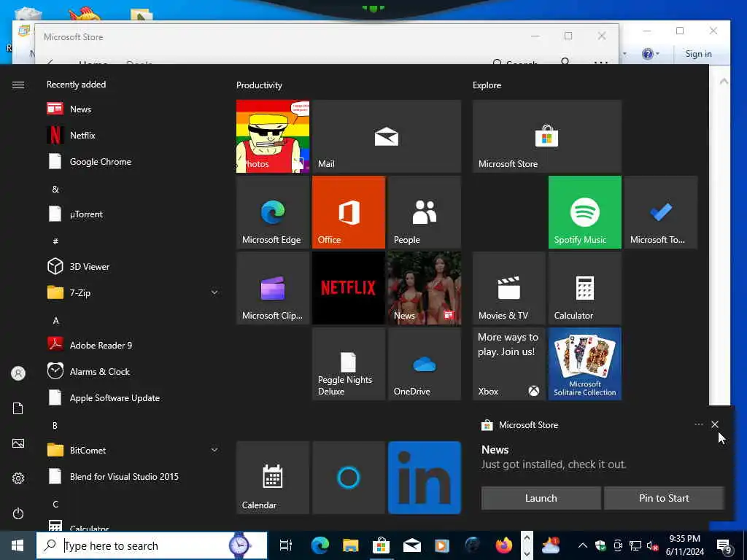
Task: Click Pin to Start button
Action: (664, 498)
